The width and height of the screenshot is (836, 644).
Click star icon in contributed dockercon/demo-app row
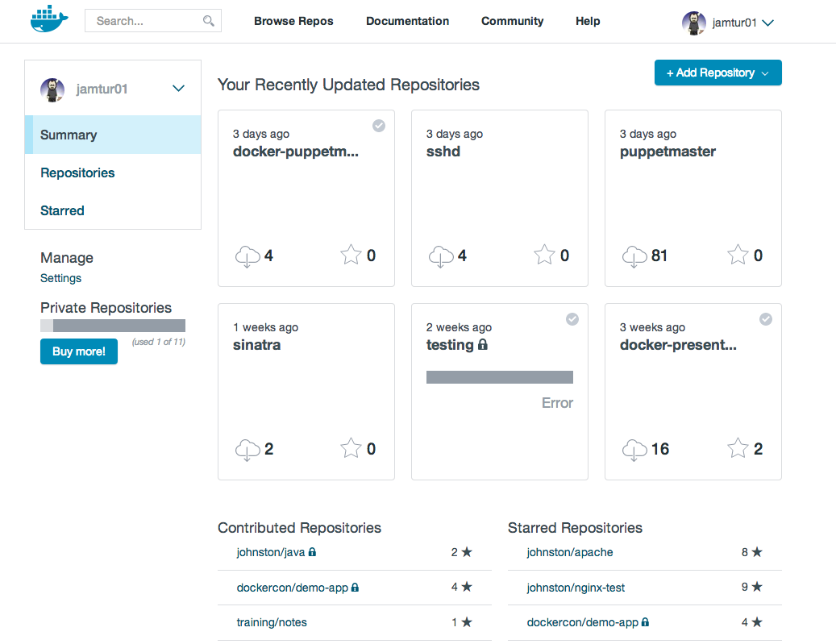click(x=467, y=587)
